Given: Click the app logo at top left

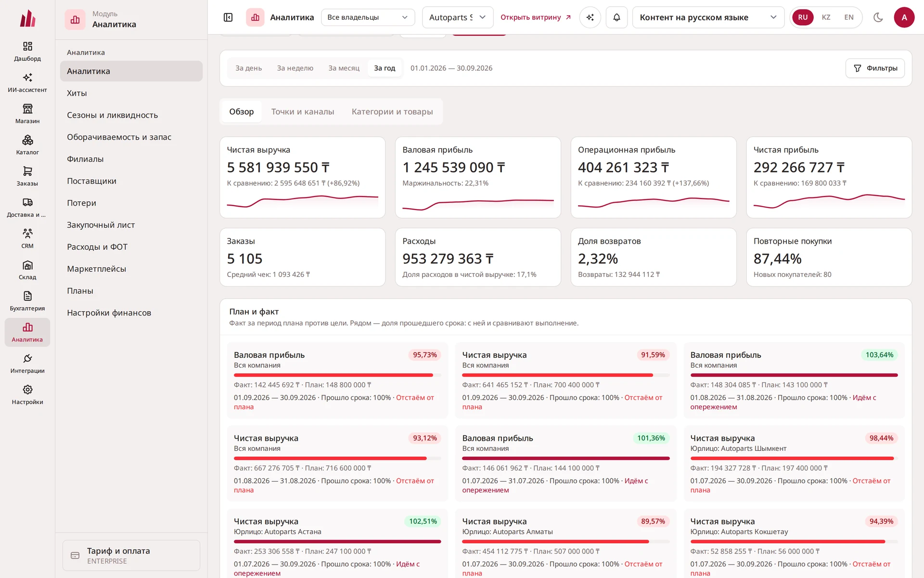Looking at the screenshot, I should pos(27,18).
